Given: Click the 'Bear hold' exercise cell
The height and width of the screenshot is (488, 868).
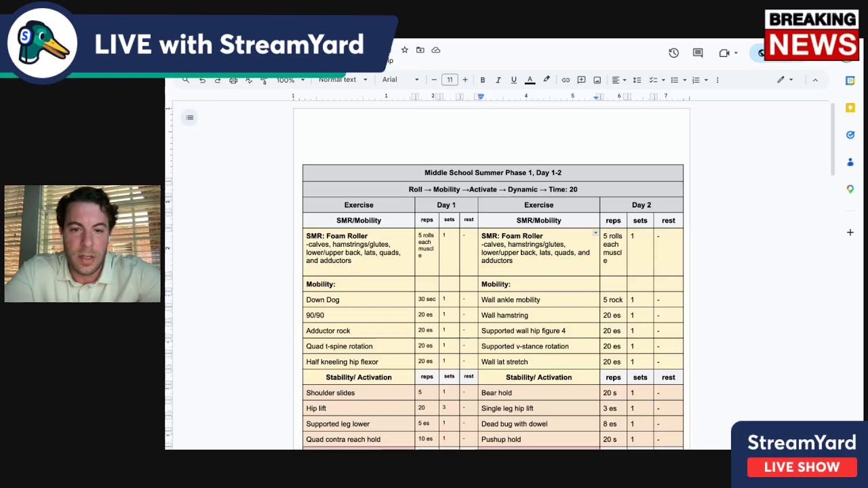Looking at the screenshot, I should (x=538, y=392).
